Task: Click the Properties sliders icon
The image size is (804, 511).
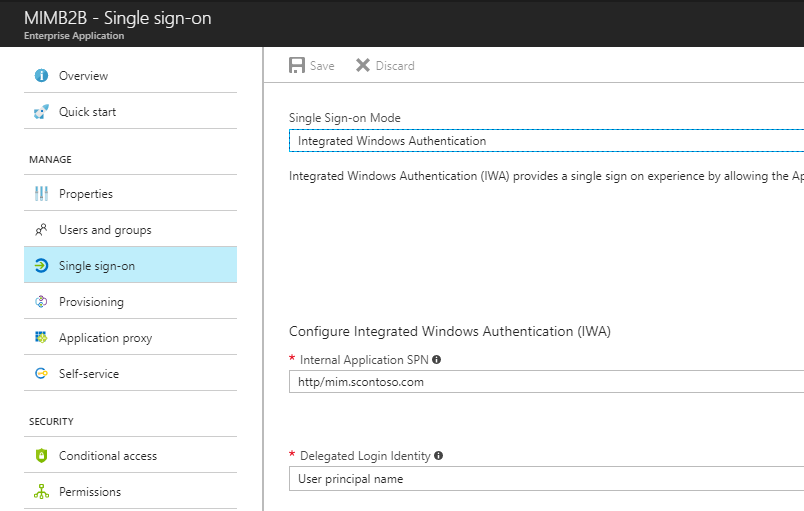Action: tap(41, 193)
